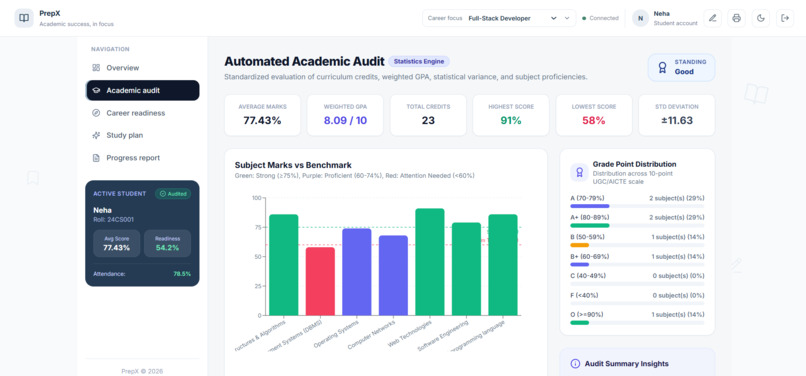This screenshot has width=806, height=376.
Task: Click the Programming language green bar
Action: (503, 265)
